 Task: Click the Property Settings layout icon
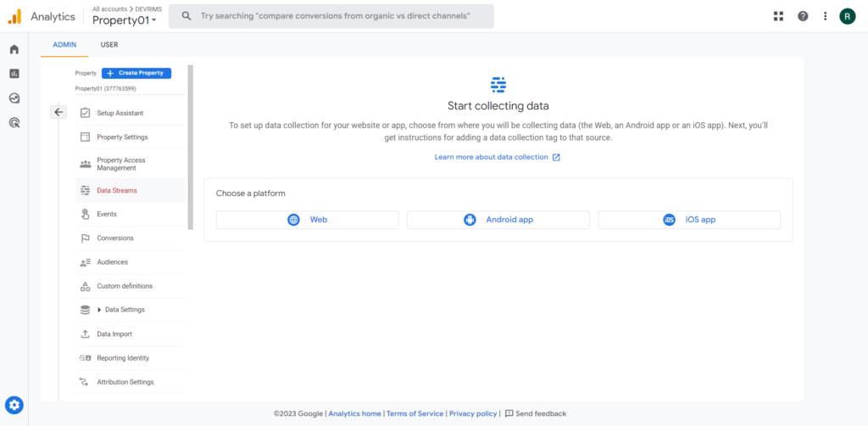click(x=86, y=137)
